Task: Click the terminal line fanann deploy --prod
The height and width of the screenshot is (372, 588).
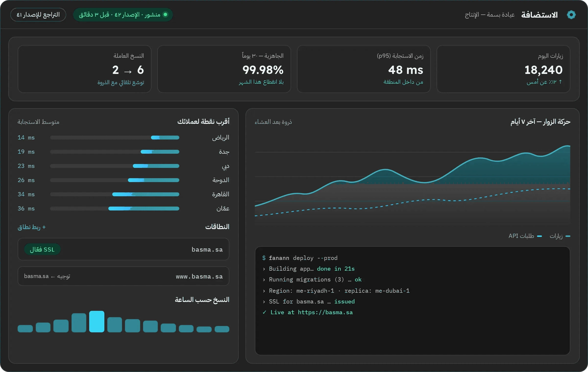Action: (300, 258)
